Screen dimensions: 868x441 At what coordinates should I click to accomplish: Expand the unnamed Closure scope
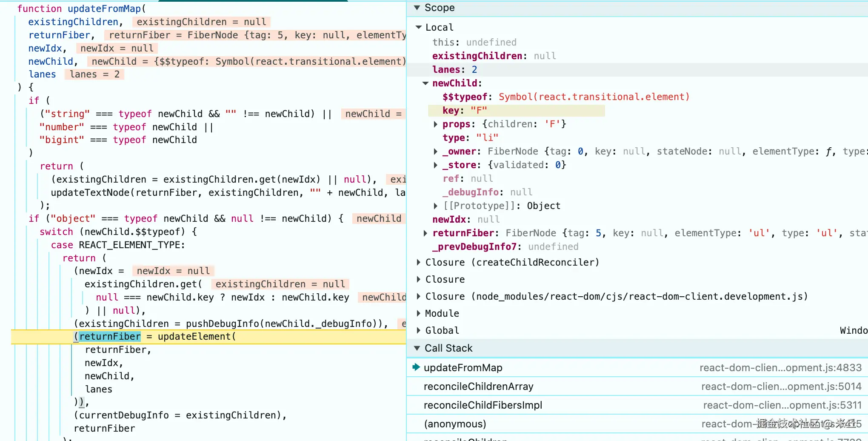click(419, 279)
